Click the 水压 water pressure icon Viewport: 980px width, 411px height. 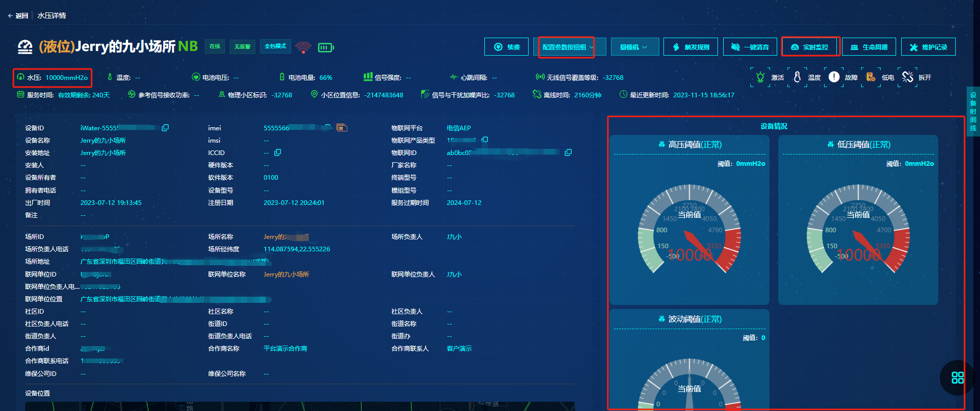point(21,77)
